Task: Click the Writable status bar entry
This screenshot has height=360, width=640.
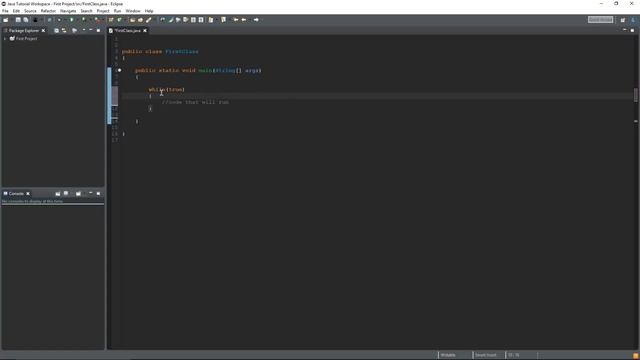Action: [x=448, y=355]
